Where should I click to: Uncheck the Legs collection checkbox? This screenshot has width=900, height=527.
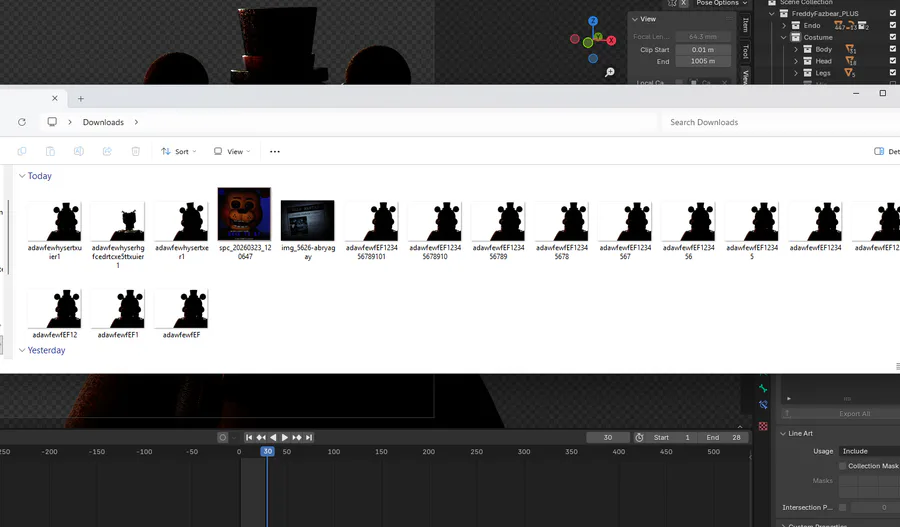click(x=893, y=73)
